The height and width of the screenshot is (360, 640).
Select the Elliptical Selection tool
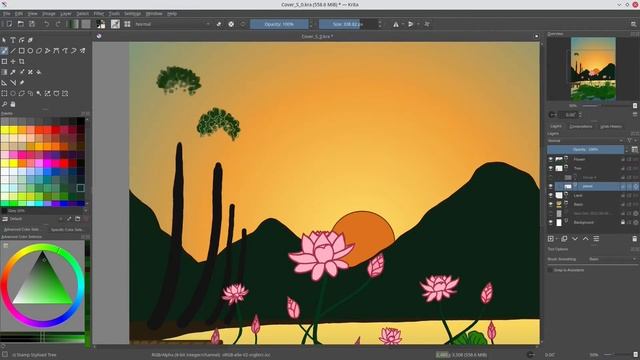(x=13, y=93)
